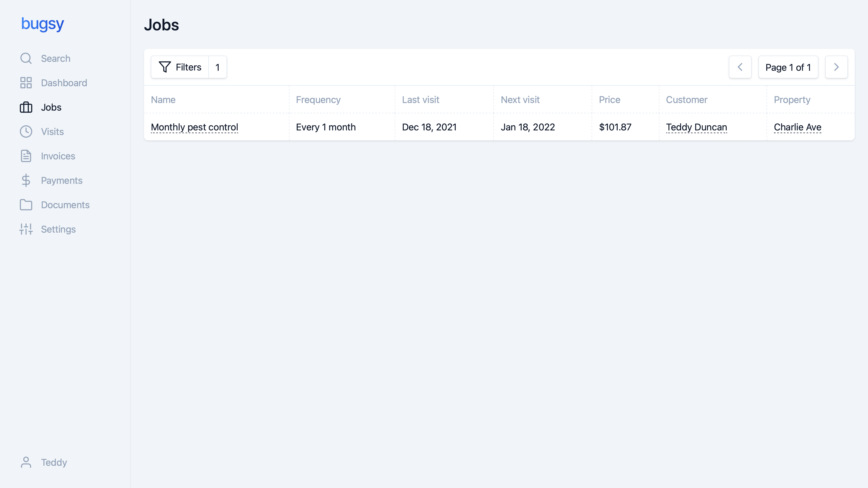Image resolution: width=868 pixels, height=488 pixels.
Task: Click the Documents folder icon
Action: 26,205
